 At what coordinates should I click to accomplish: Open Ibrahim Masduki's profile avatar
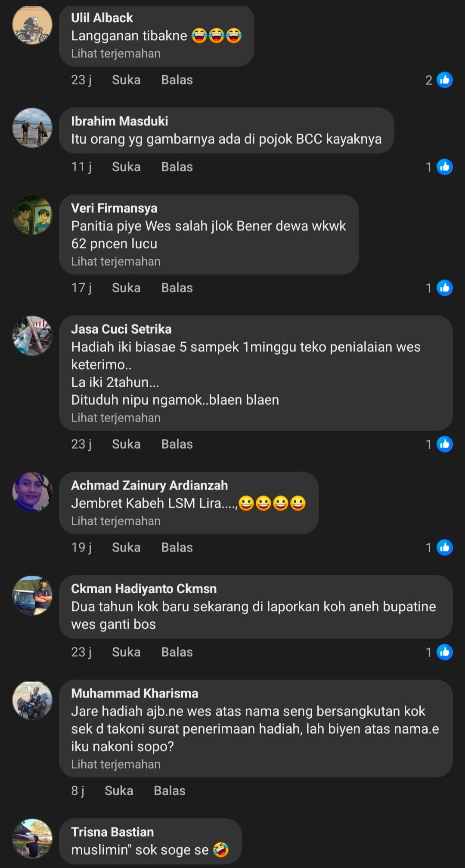pyautogui.click(x=32, y=128)
